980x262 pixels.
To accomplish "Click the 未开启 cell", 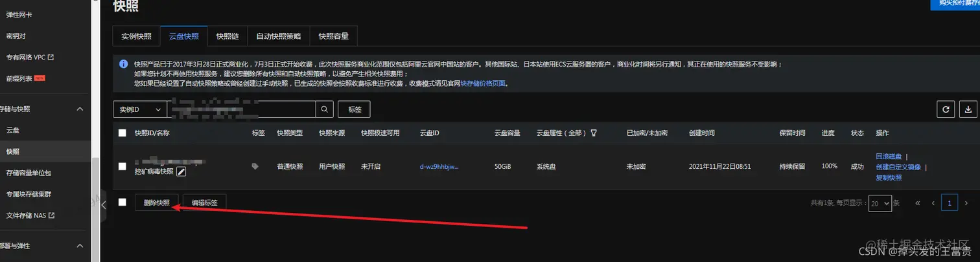I will point(371,166).
